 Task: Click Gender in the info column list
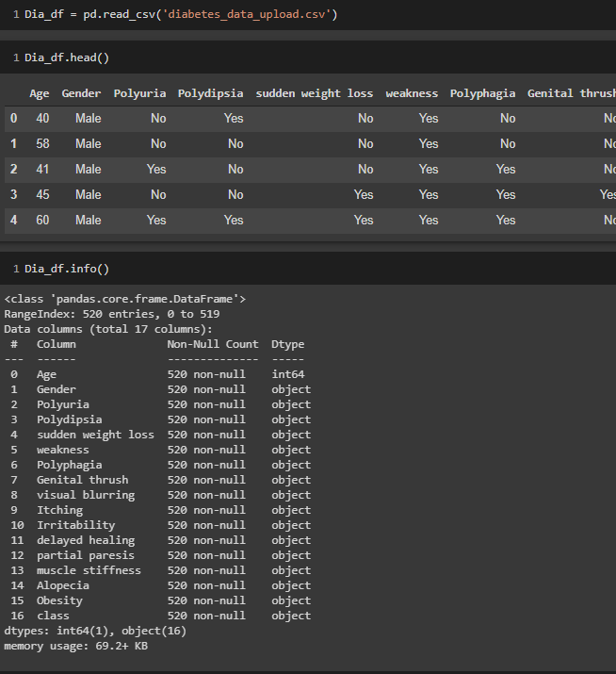point(57,389)
